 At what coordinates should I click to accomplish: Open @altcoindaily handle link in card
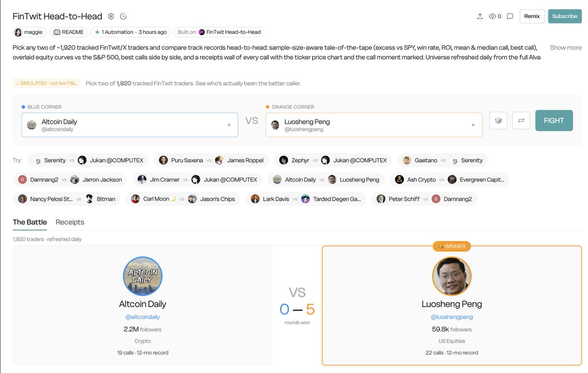(143, 317)
